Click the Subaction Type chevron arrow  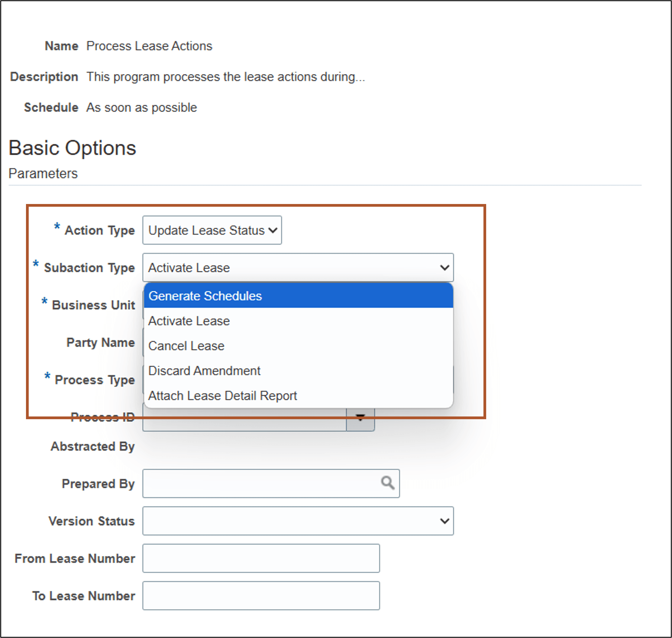[444, 268]
